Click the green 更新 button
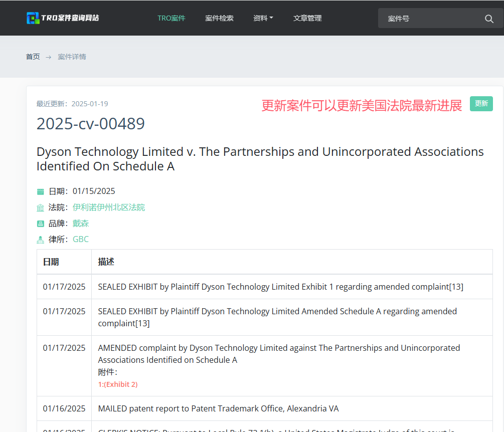Image resolution: width=504 pixels, height=432 pixels. 481,104
